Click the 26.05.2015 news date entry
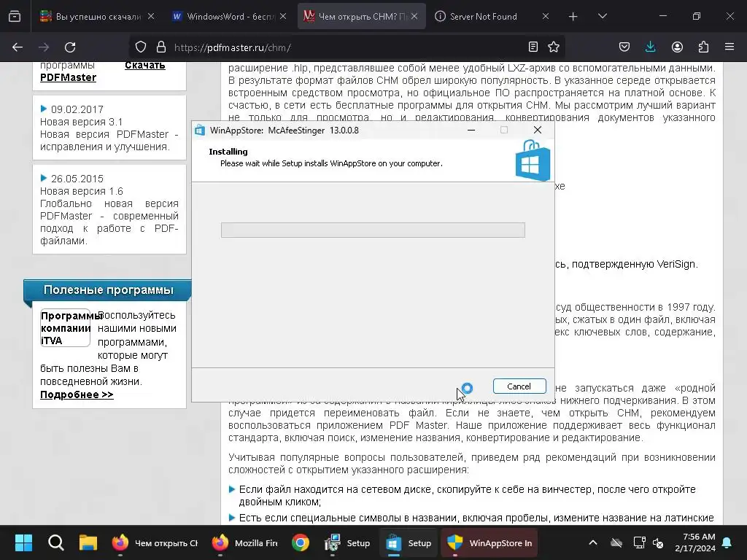 tap(77, 179)
